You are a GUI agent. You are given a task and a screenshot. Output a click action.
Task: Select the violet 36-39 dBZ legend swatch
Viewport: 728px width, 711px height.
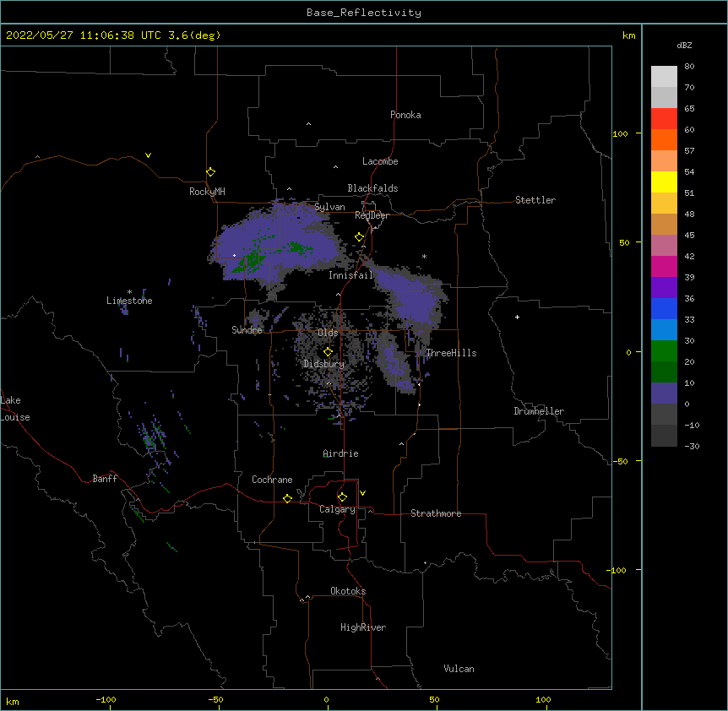664,288
